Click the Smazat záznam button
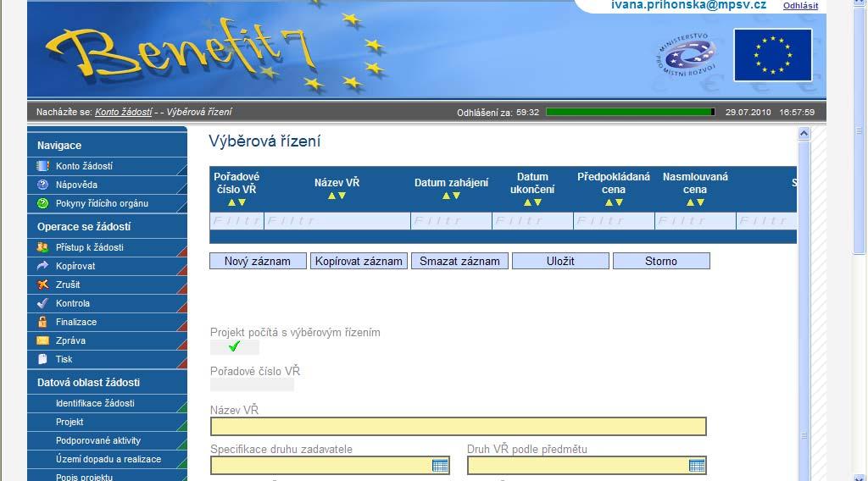The image size is (868, 481). pos(459,261)
